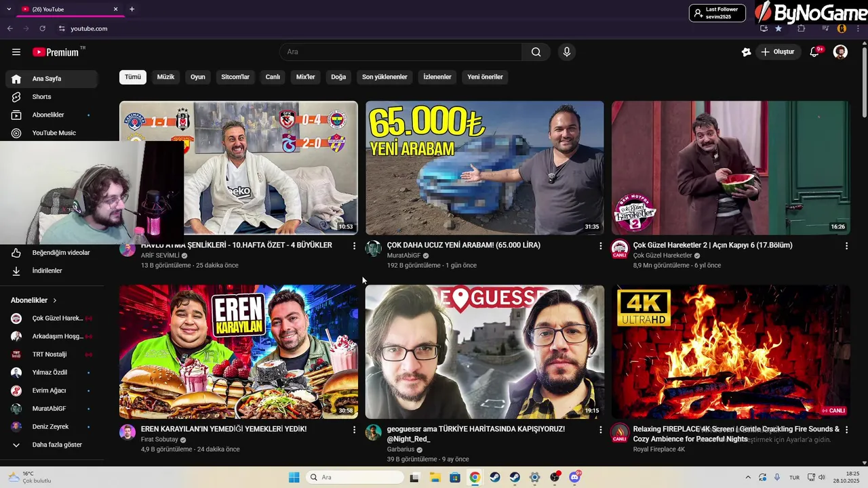Screen dimensions: 868x488
Task: Go back in the browser
Action: point(9,28)
